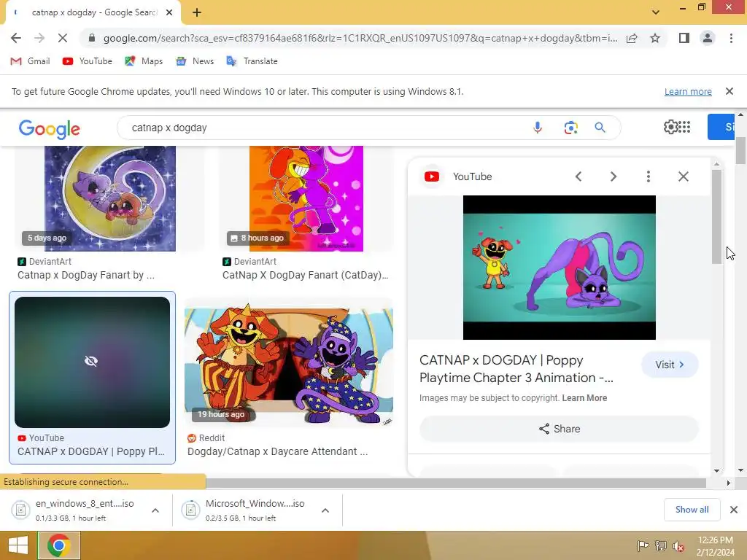Open the taskbar clock showing 12:26 PM

715,545
